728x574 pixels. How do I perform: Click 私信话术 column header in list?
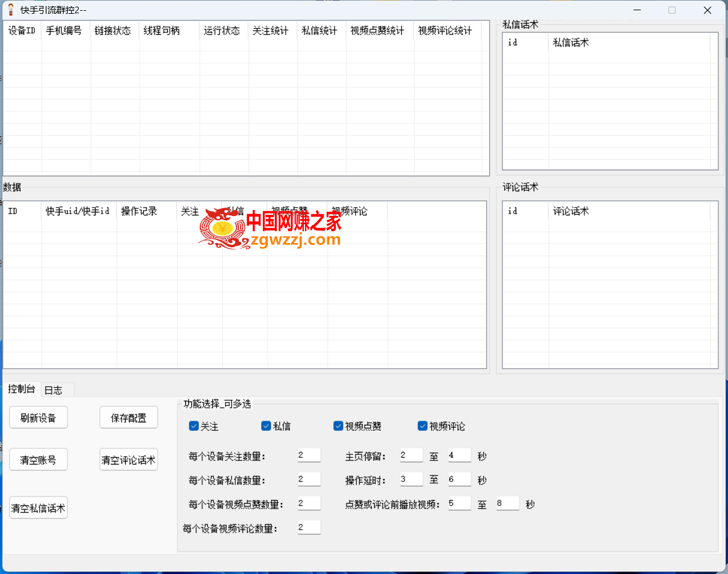click(629, 43)
